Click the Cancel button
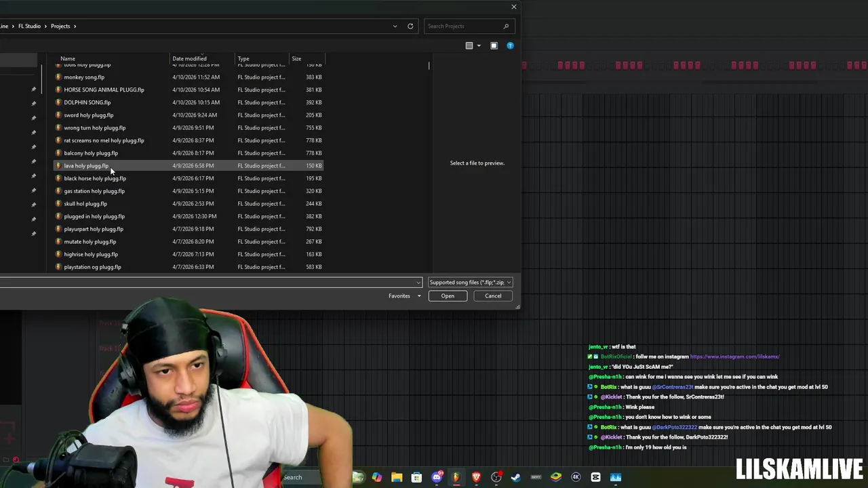The height and width of the screenshot is (488, 868). click(x=493, y=296)
